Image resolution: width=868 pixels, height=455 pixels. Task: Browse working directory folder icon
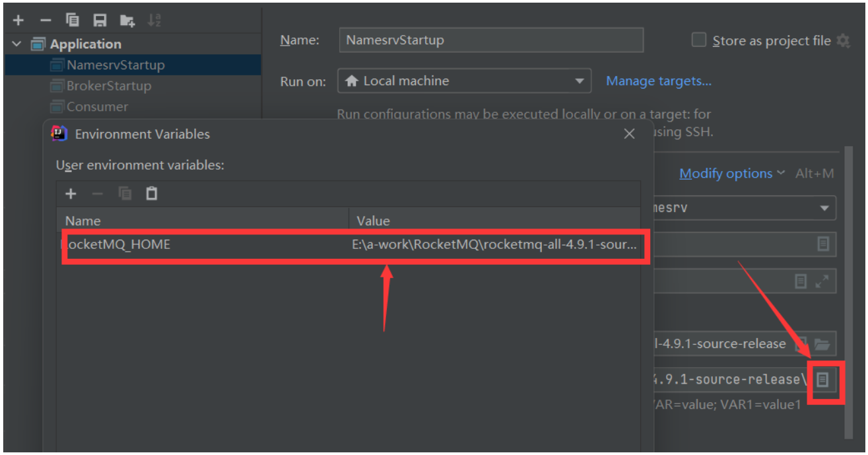[x=821, y=344]
